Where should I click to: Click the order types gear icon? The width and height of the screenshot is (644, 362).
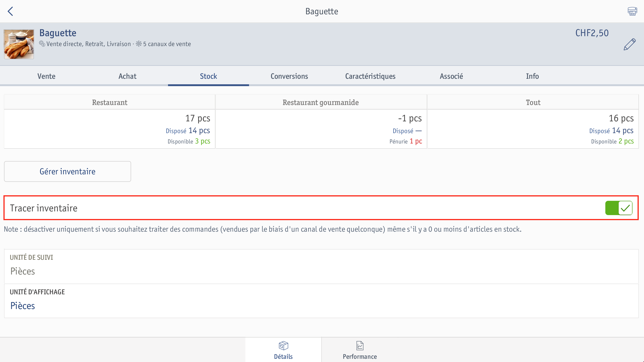pyautogui.click(x=42, y=44)
